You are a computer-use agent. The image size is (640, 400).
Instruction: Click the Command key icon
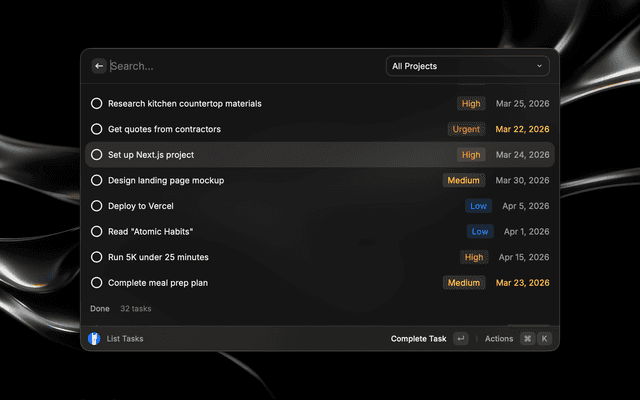click(527, 339)
